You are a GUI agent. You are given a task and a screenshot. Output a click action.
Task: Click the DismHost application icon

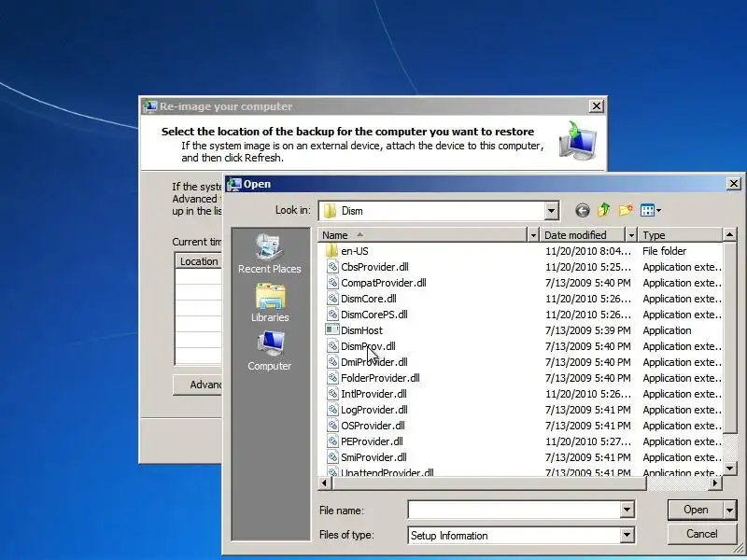332,330
